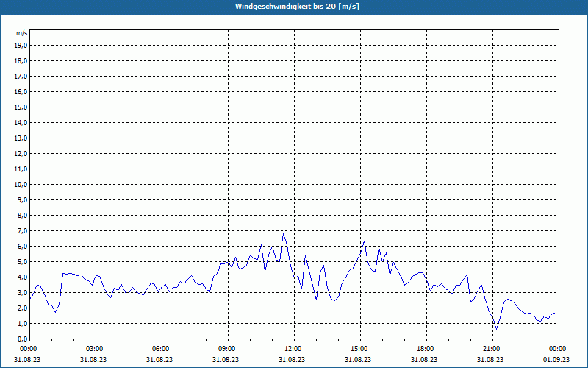Pick the '15:00' time label

click(360, 349)
